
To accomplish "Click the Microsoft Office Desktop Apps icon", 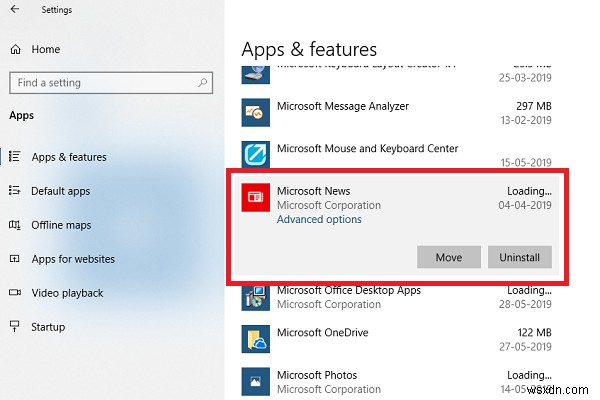I will point(256,297).
